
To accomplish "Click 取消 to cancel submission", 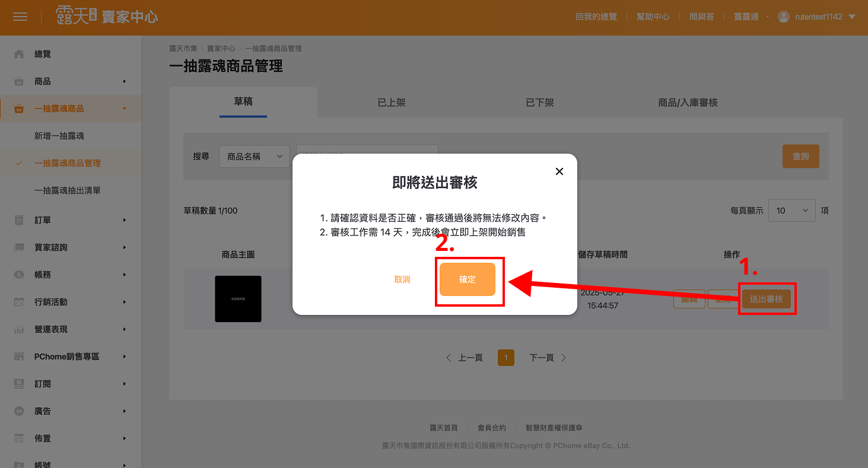I will click(x=402, y=279).
